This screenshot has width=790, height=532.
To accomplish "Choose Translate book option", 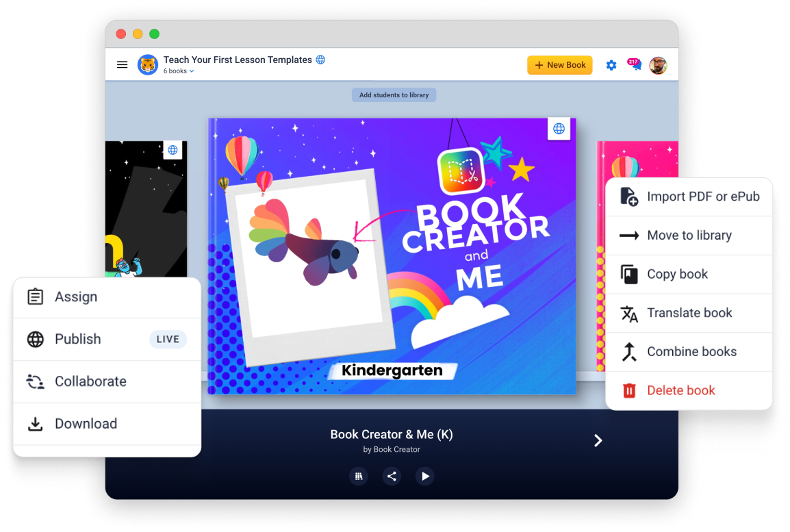I will pos(689,313).
